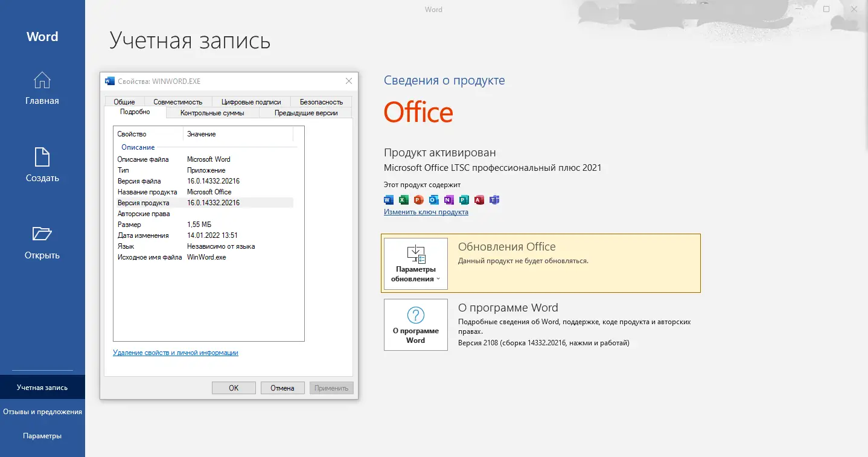Viewport: 868px width, 457px height.
Task: Select the Версия продукта row
Action: 204,203
